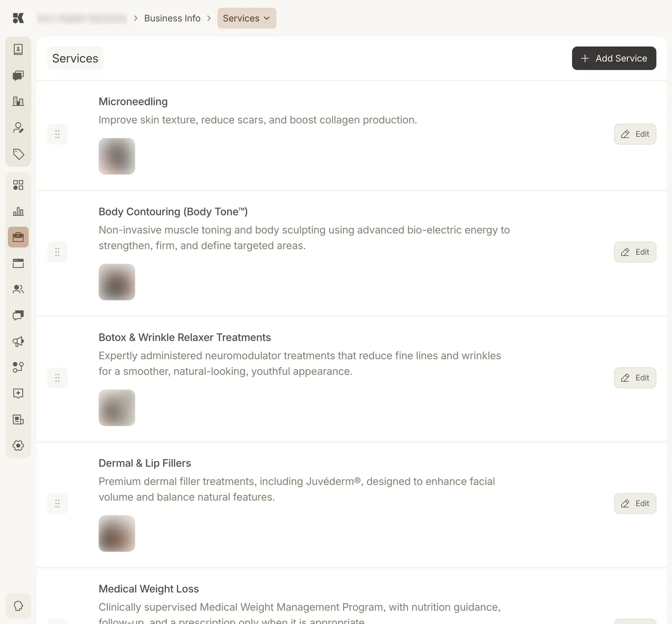
Task: Click the app logo in top-left corner
Action: point(18,18)
